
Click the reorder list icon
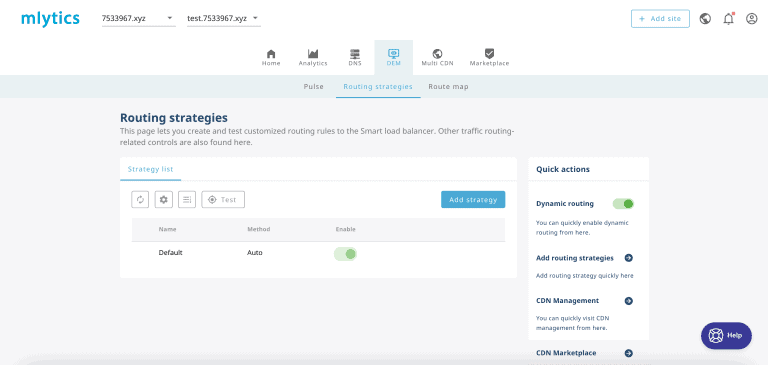[187, 199]
